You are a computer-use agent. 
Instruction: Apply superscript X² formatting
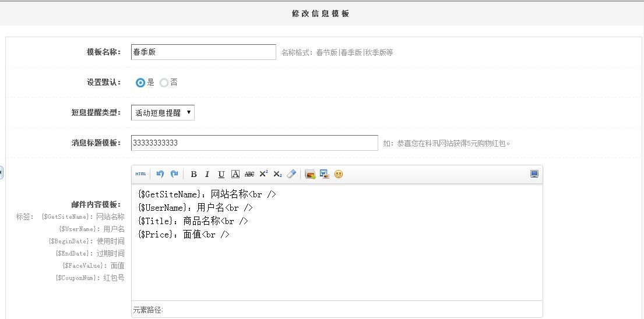[263, 174]
